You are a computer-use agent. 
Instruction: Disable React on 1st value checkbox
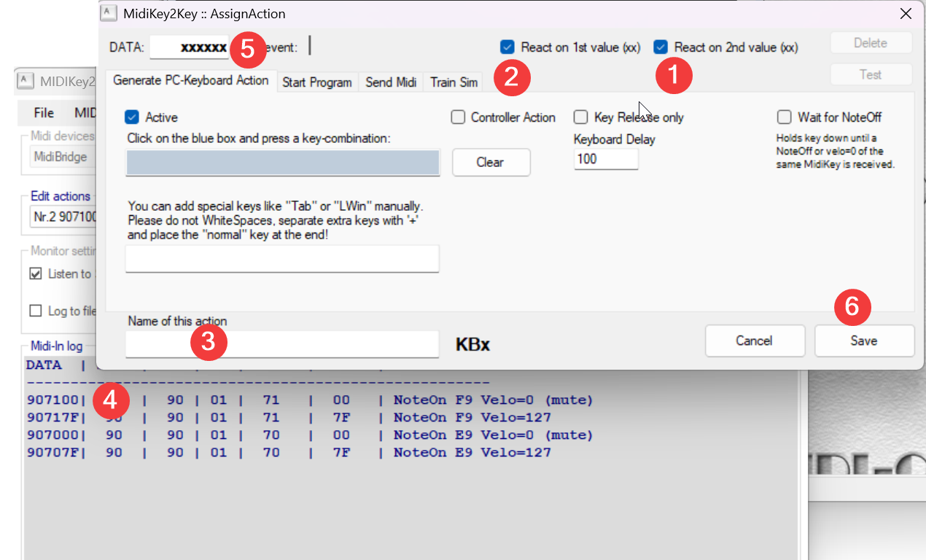(x=507, y=47)
